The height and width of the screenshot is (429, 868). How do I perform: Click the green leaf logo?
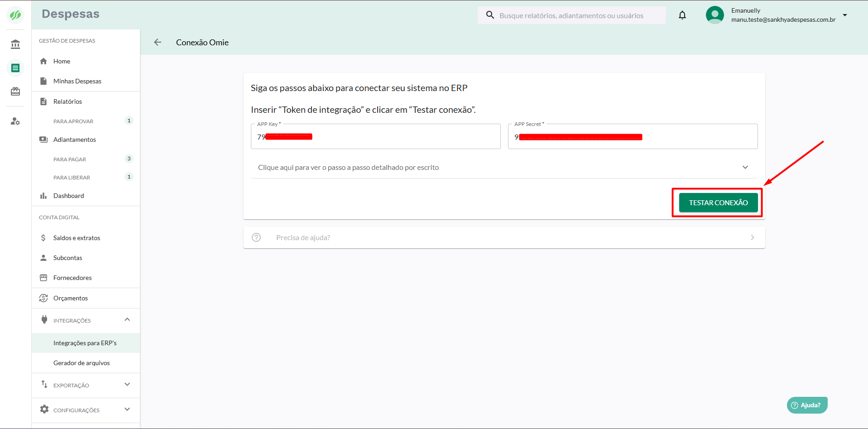click(x=15, y=15)
